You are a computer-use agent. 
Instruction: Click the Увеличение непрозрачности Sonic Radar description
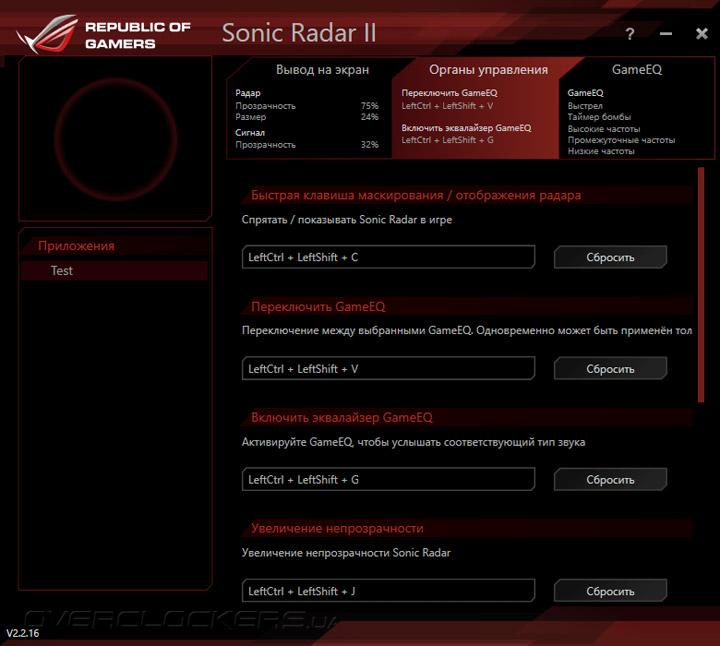pos(346,552)
